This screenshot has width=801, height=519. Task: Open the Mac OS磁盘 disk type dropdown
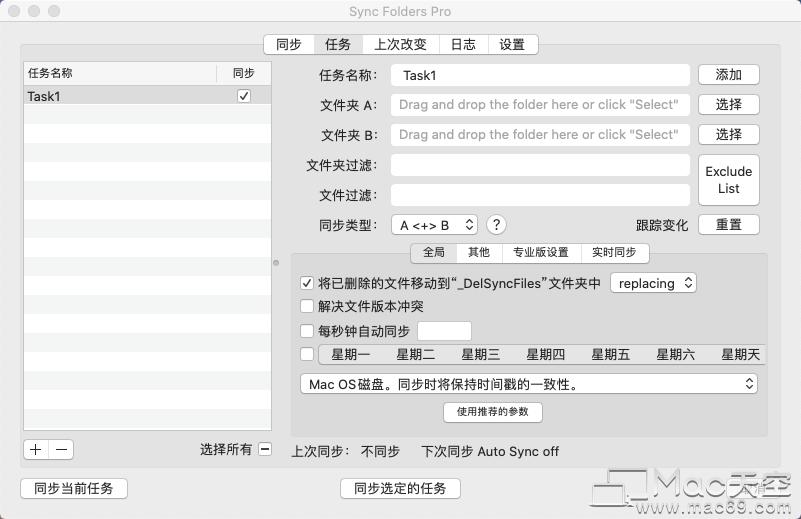pos(529,384)
